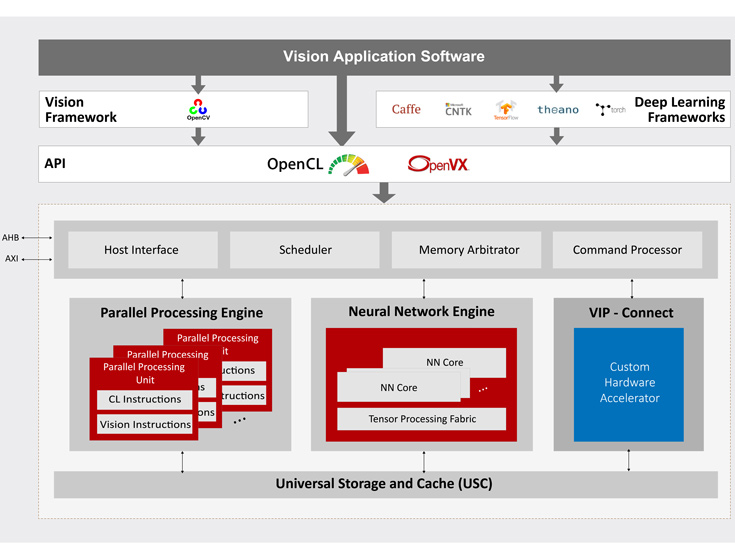735x552 pixels.
Task: Click the Tensor Processing Fabric box
Action: pyautogui.click(x=421, y=419)
